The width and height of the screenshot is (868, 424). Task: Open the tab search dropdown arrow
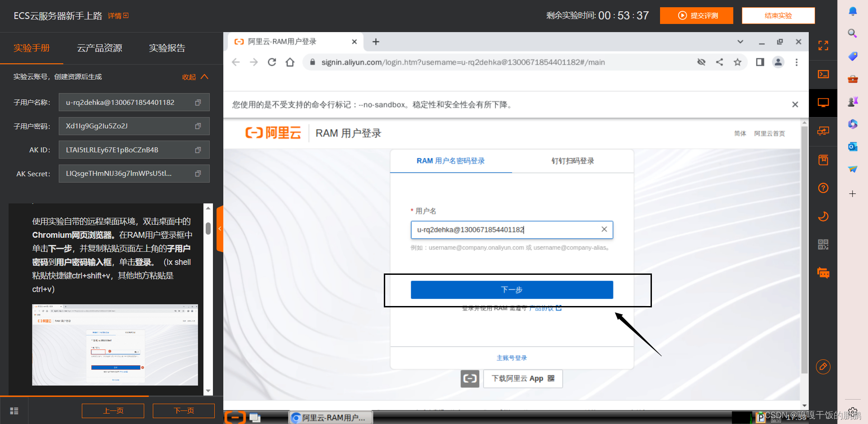point(740,42)
